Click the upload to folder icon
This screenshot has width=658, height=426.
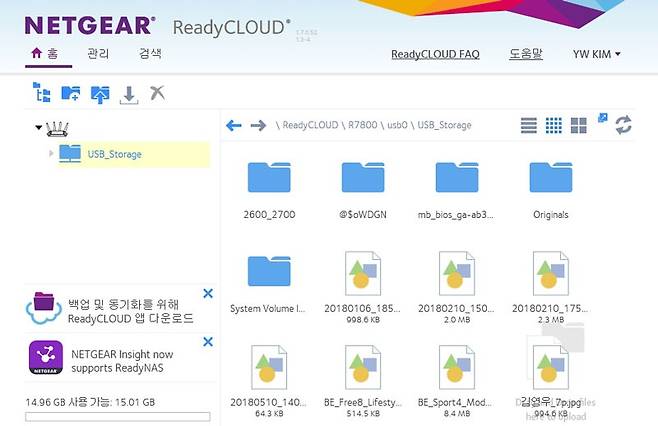click(100, 94)
